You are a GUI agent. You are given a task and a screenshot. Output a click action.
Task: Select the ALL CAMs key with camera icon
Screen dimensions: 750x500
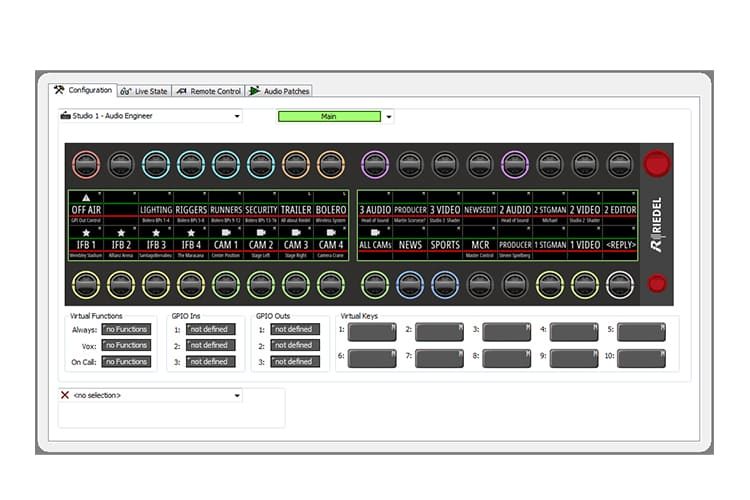click(x=375, y=243)
